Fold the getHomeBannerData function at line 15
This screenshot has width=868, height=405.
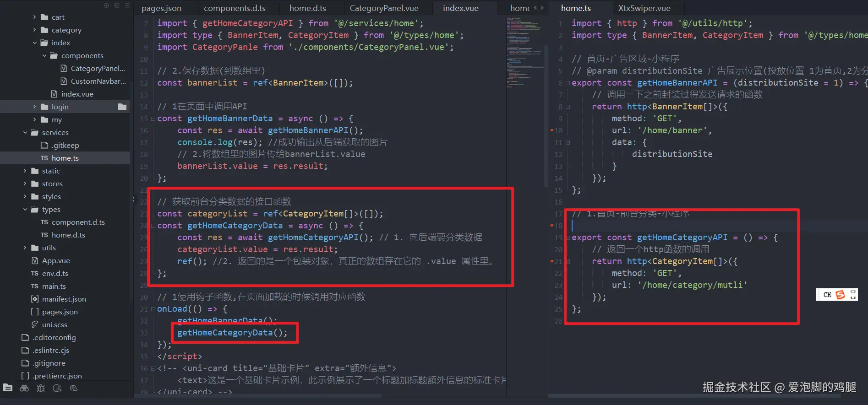pyautogui.click(x=153, y=119)
